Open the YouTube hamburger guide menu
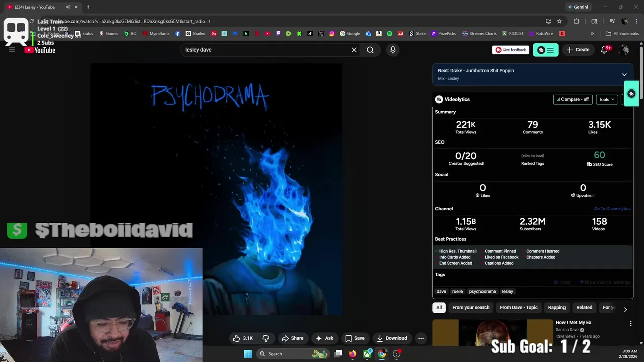 pyautogui.click(x=12, y=50)
